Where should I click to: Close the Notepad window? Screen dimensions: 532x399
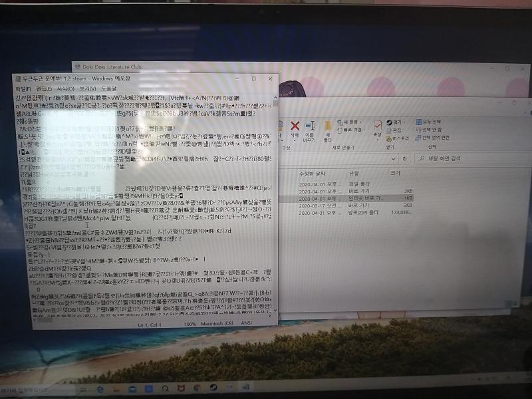coord(270,78)
